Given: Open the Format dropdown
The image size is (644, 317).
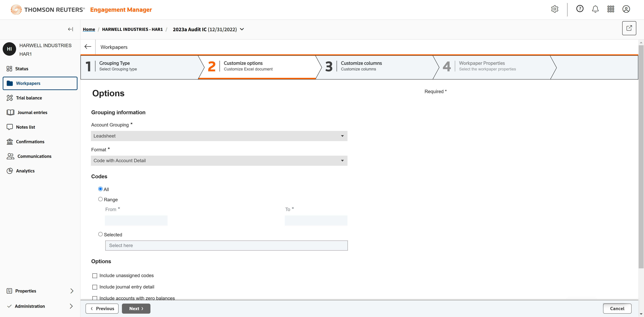Looking at the screenshot, I should point(219,161).
